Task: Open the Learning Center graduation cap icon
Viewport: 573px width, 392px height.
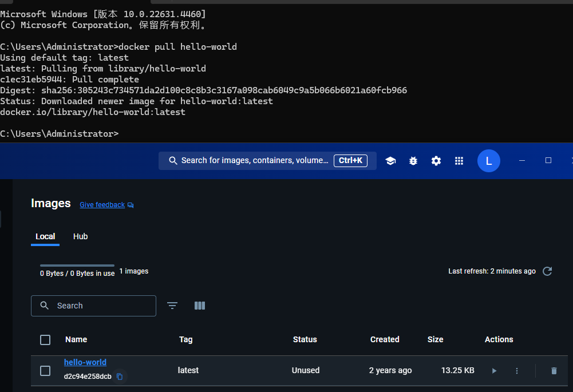Action: coord(390,161)
